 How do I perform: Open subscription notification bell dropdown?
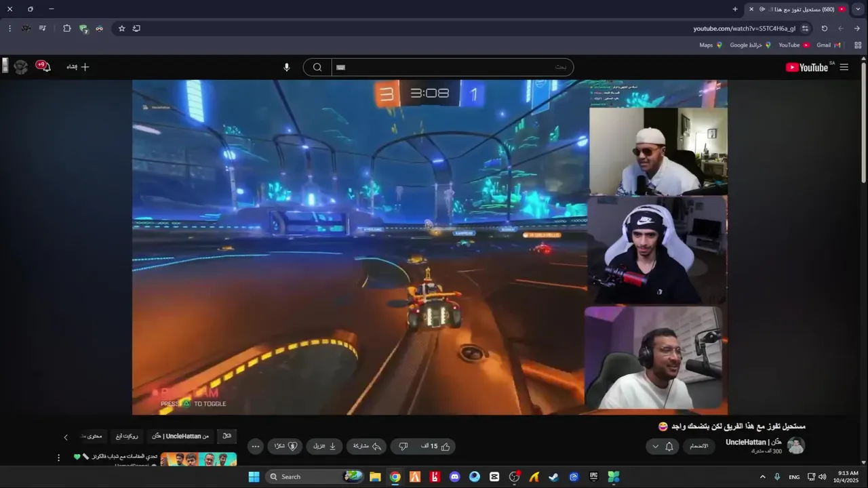click(x=663, y=446)
